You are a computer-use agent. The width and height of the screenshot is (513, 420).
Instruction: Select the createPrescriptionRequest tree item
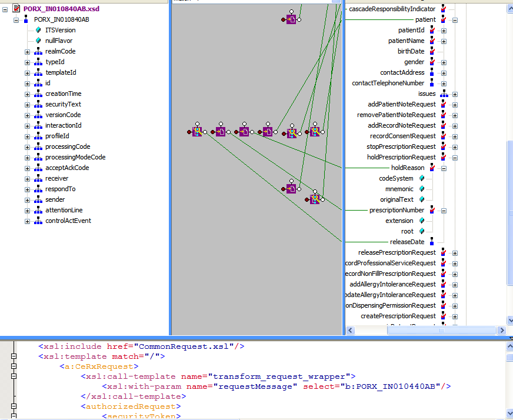(x=398, y=316)
